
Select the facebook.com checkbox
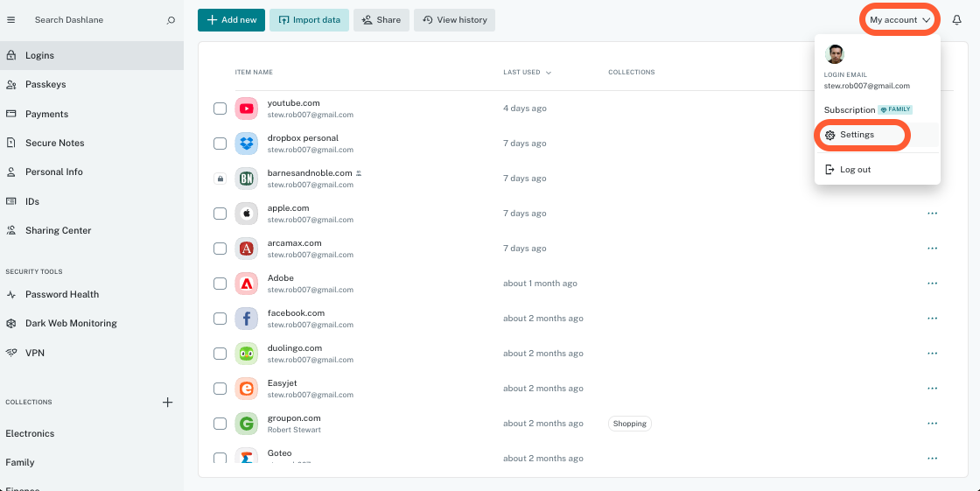pos(220,319)
